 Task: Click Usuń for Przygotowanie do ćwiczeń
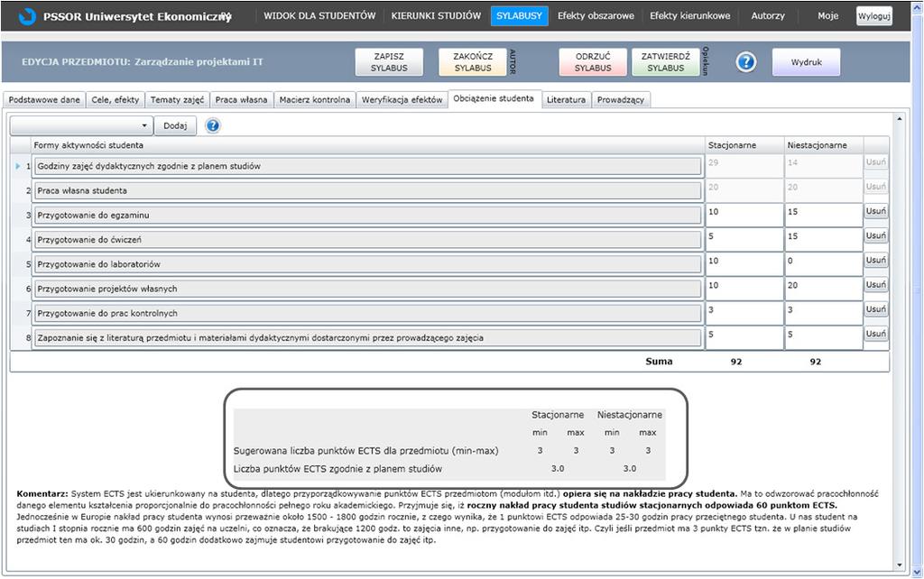tap(875, 236)
